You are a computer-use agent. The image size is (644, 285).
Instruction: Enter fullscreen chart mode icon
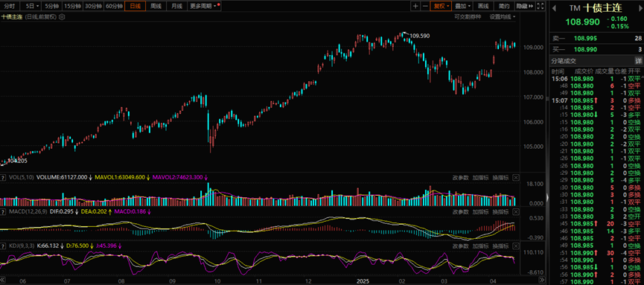[x=541, y=6]
